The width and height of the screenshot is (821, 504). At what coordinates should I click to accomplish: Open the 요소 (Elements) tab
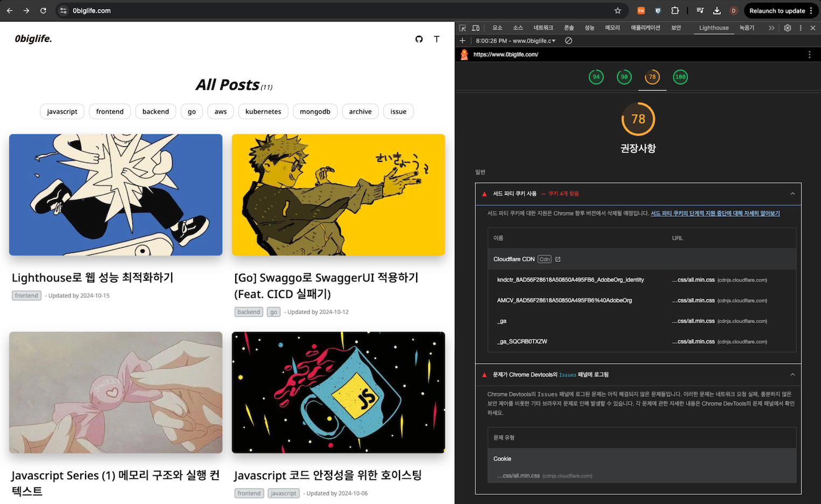[497, 28]
